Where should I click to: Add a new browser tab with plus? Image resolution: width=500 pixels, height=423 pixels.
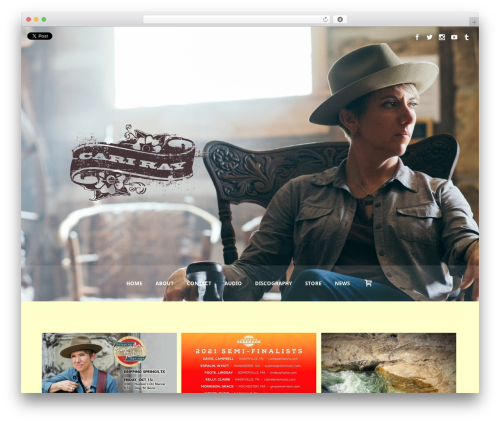(474, 21)
